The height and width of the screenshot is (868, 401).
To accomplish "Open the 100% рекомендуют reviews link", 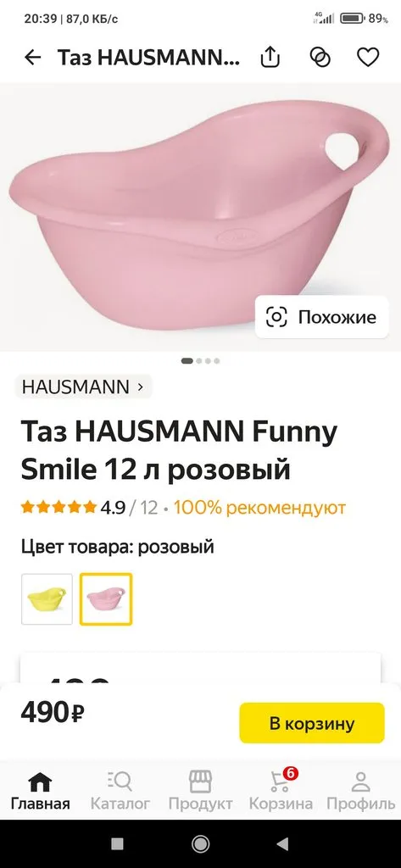I will (259, 507).
